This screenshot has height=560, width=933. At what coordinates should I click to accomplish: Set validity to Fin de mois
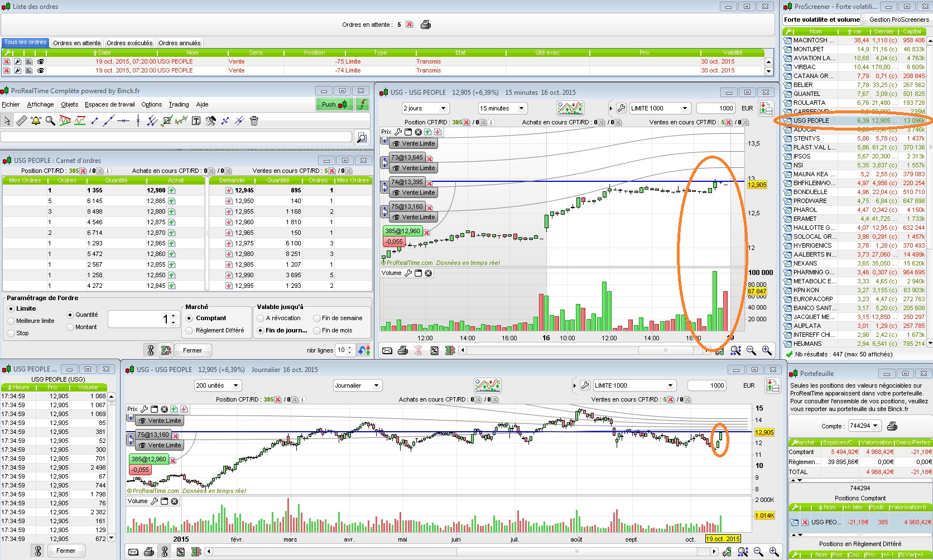(317, 330)
